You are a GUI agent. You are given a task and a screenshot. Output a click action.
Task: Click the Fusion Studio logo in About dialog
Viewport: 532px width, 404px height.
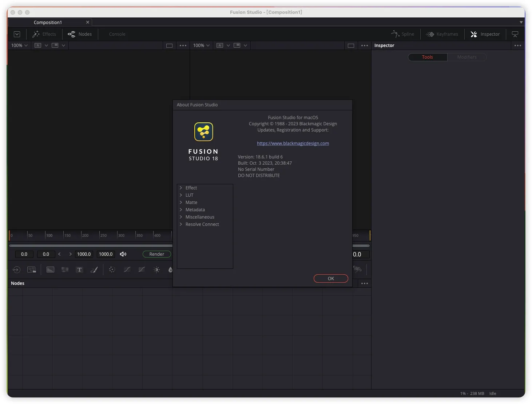tap(203, 132)
